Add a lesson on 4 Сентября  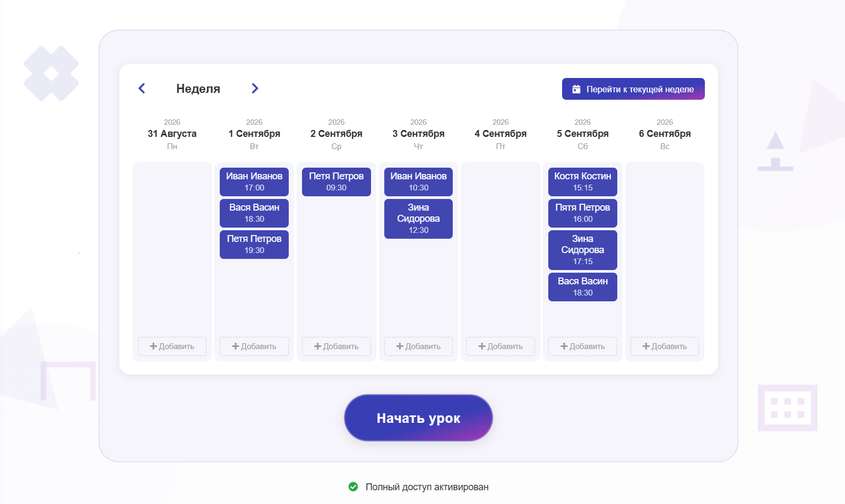coord(501,346)
